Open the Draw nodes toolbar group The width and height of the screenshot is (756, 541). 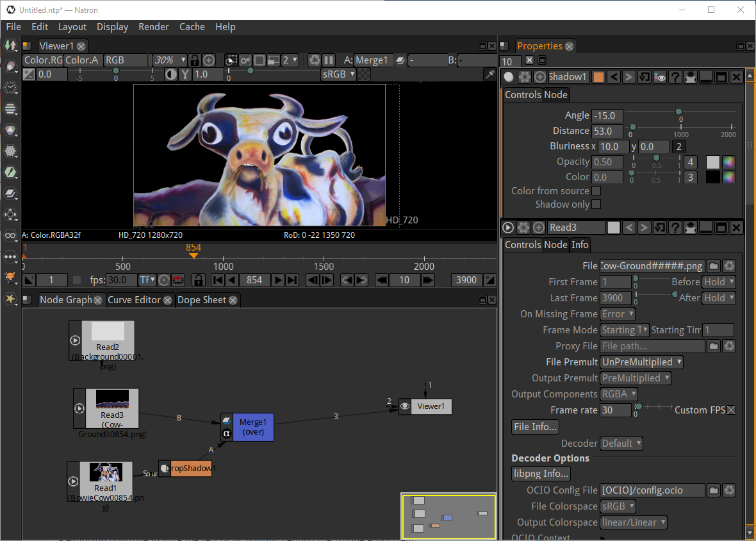(x=10, y=67)
